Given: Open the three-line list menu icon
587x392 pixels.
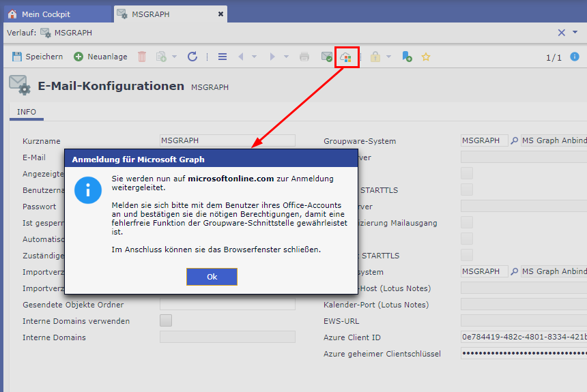Looking at the screenshot, I should click(x=223, y=57).
